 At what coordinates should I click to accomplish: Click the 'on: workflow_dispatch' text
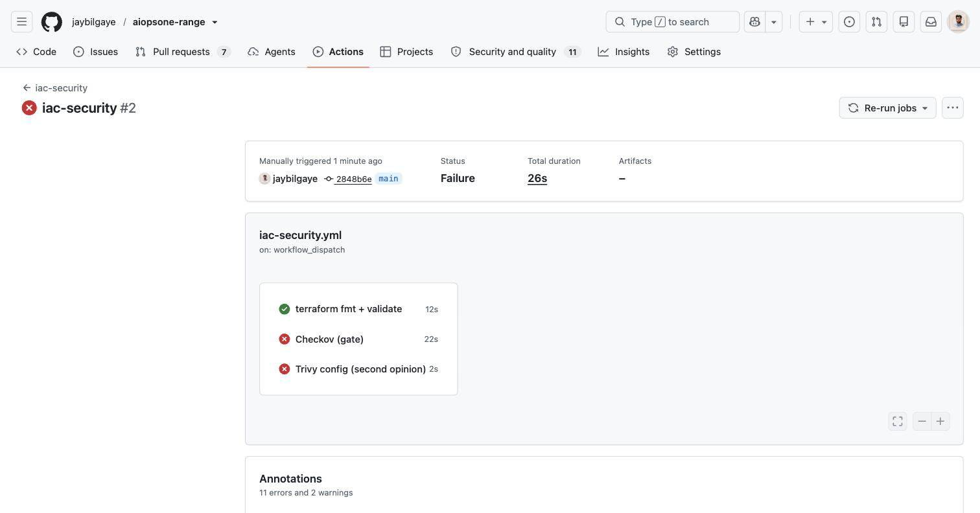(302, 249)
